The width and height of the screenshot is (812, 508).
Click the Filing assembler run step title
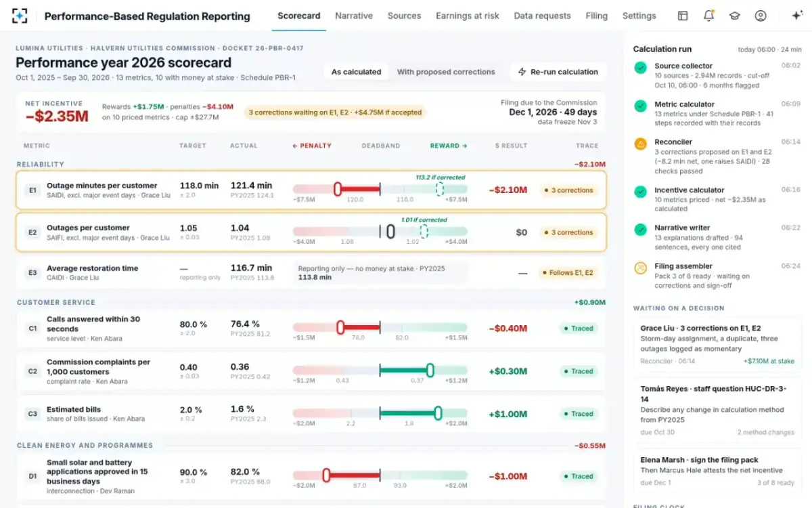683,266
